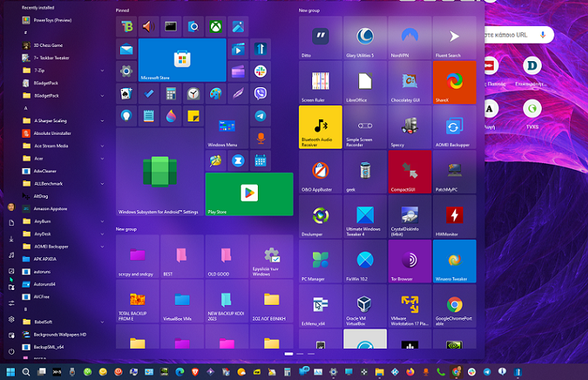Open Windows Subsystem for Android Settings tile

click(160, 172)
